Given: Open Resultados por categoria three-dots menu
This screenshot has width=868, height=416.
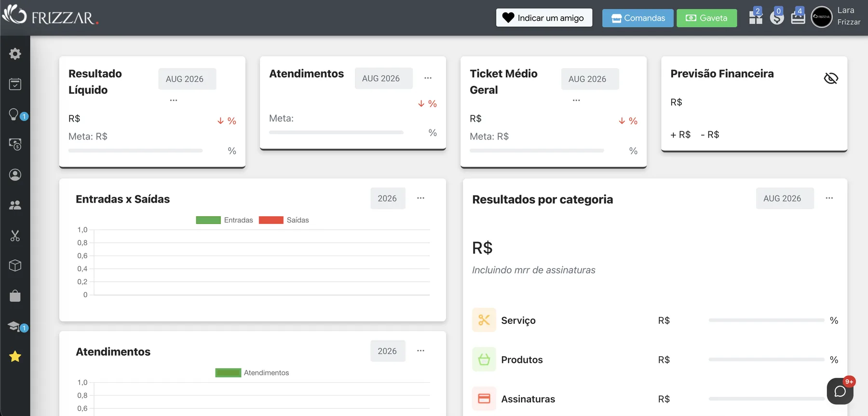Looking at the screenshot, I should (x=829, y=198).
